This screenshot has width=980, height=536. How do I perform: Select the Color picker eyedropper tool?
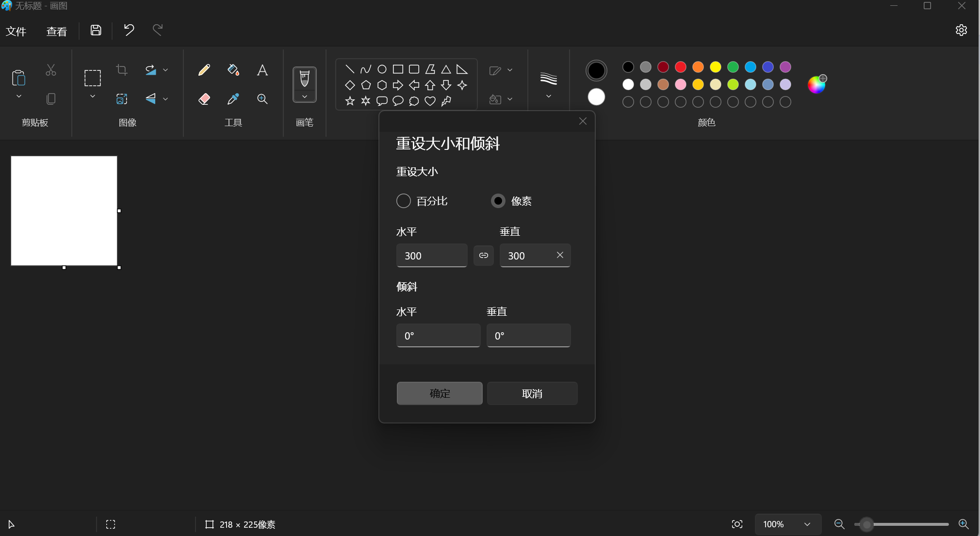pyautogui.click(x=233, y=99)
